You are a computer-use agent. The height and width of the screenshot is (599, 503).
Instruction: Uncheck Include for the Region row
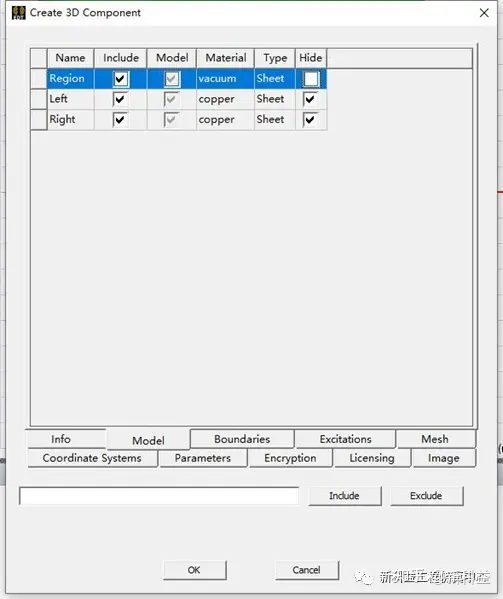(x=120, y=79)
